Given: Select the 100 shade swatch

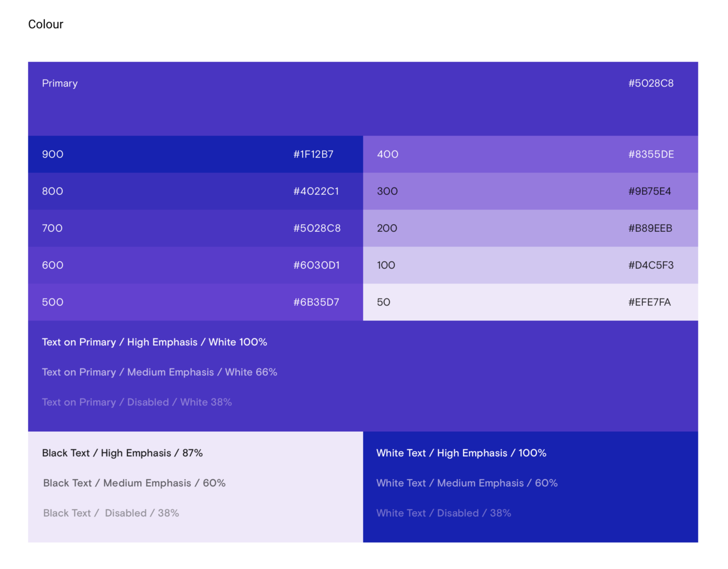Looking at the screenshot, I should tap(530, 266).
